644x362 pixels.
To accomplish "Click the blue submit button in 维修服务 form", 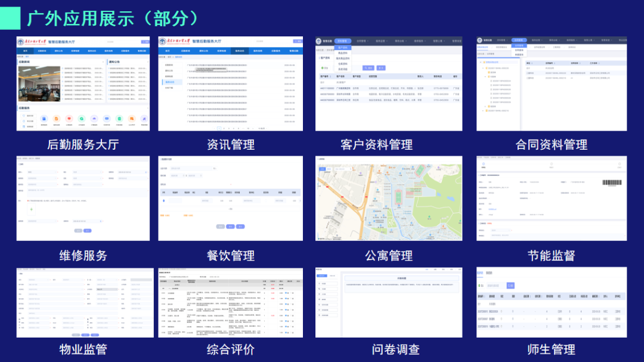I will (x=88, y=230).
